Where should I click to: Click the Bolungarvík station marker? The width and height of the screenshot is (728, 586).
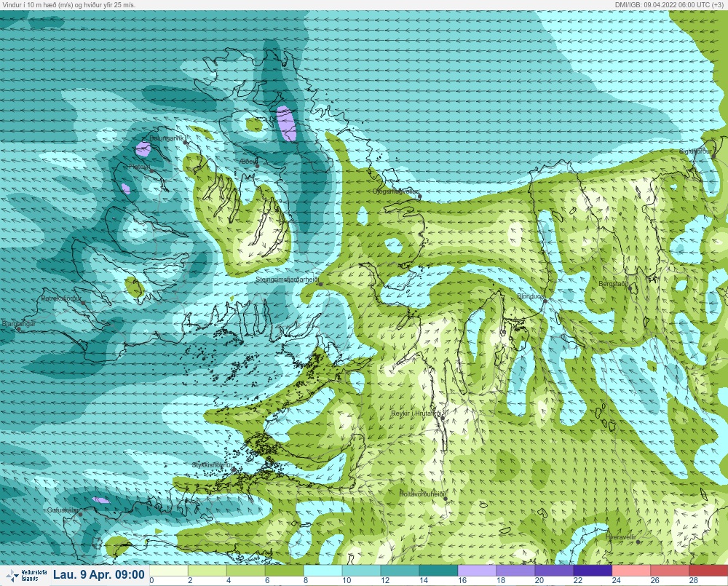pyautogui.click(x=186, y=143)
